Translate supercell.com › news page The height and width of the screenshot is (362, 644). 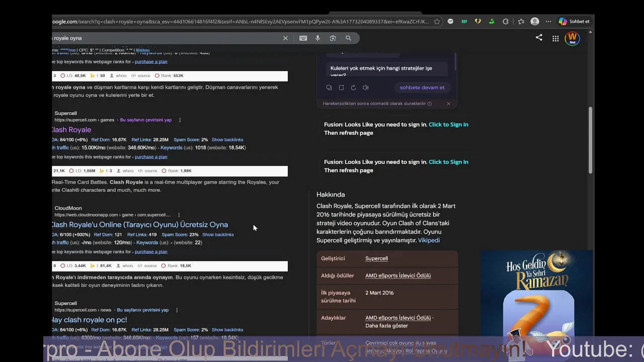pos(143,310)
